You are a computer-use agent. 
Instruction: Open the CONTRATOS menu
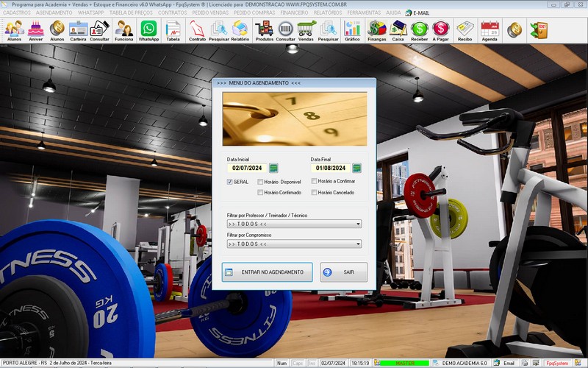tap(173, 13)
